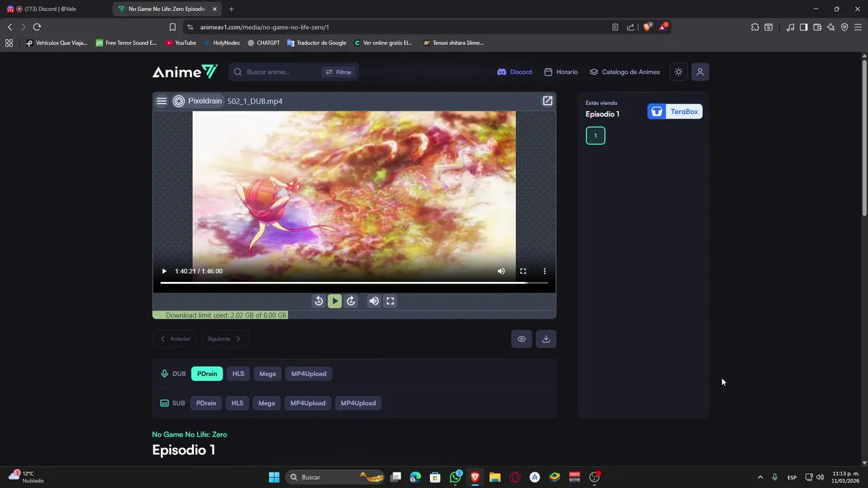Toggle Pixeldrain volume button
Screen dimensions: 868x488
(374, 301)
